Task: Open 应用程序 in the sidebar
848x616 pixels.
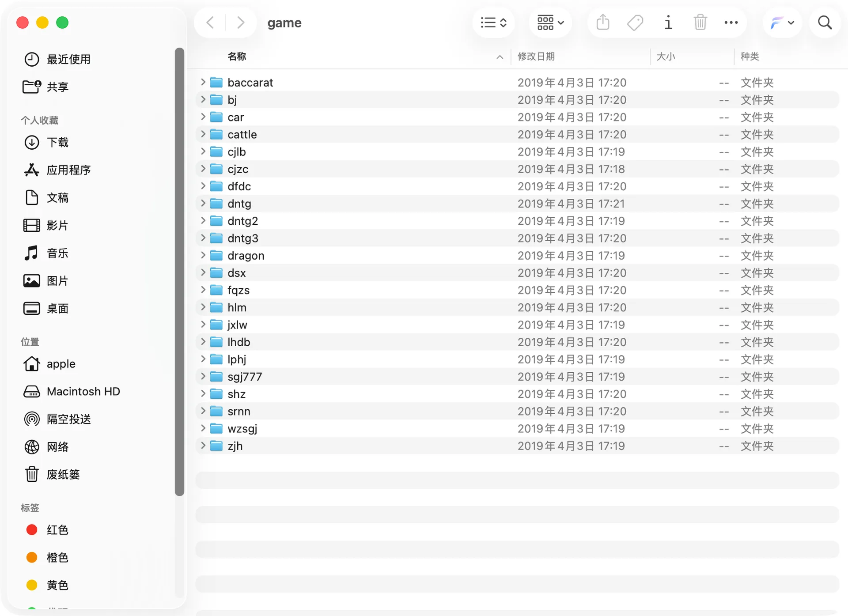Action: tap(57, 170)
